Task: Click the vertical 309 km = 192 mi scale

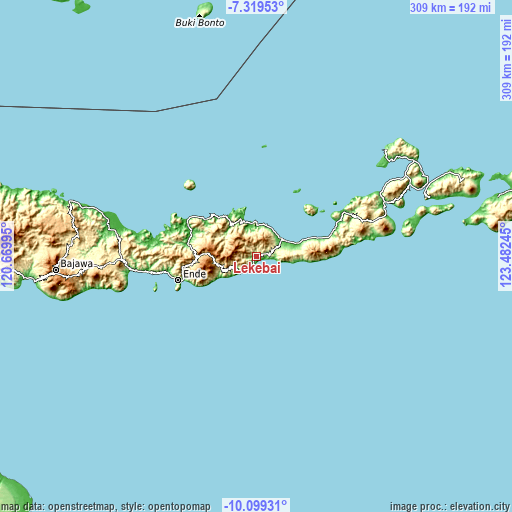Action: tap(506, 59)
